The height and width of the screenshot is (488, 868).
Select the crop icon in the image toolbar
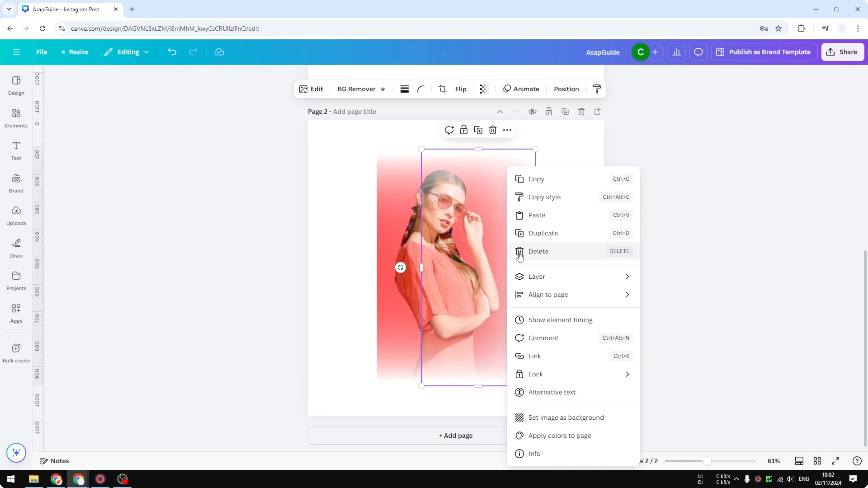click(442, 89)
